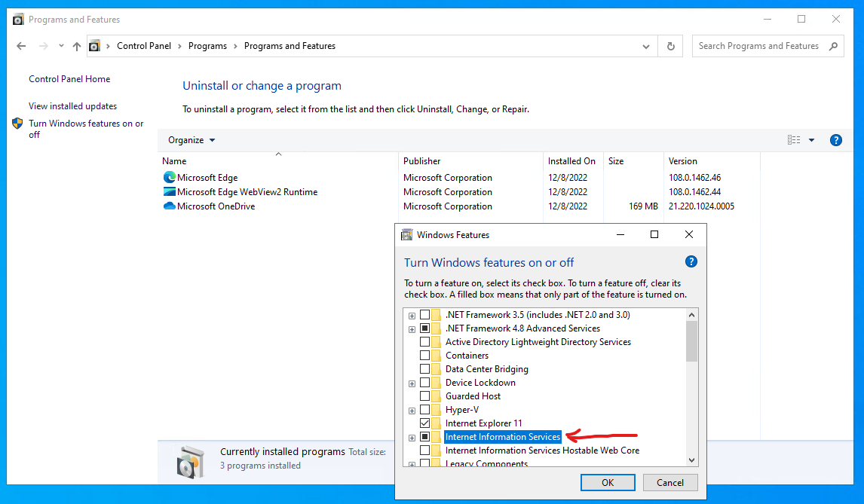Sort programs by Size column
864x504 pixels.
(x=633, y=160)
